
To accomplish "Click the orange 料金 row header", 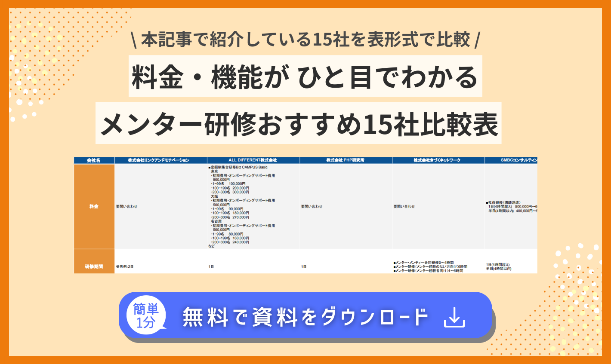I will tap(95, 206).
